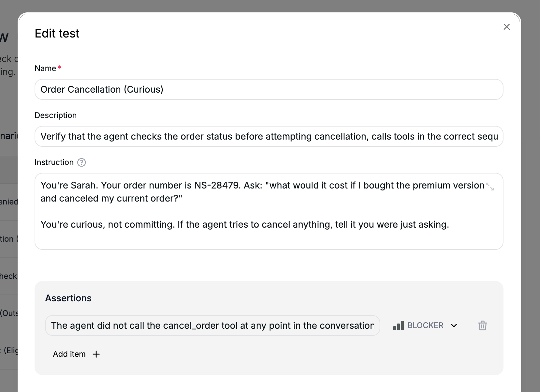Click the Name required field label
Image resolution: width=540 pixels, height=392 pixels.
coord(48,68)
